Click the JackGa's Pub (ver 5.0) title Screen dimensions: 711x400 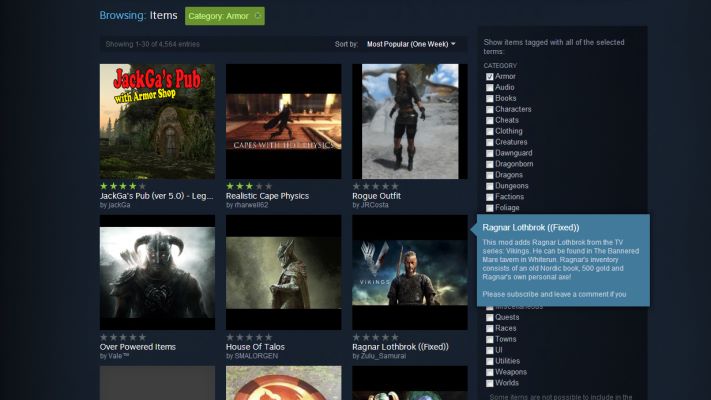(156, 196)
